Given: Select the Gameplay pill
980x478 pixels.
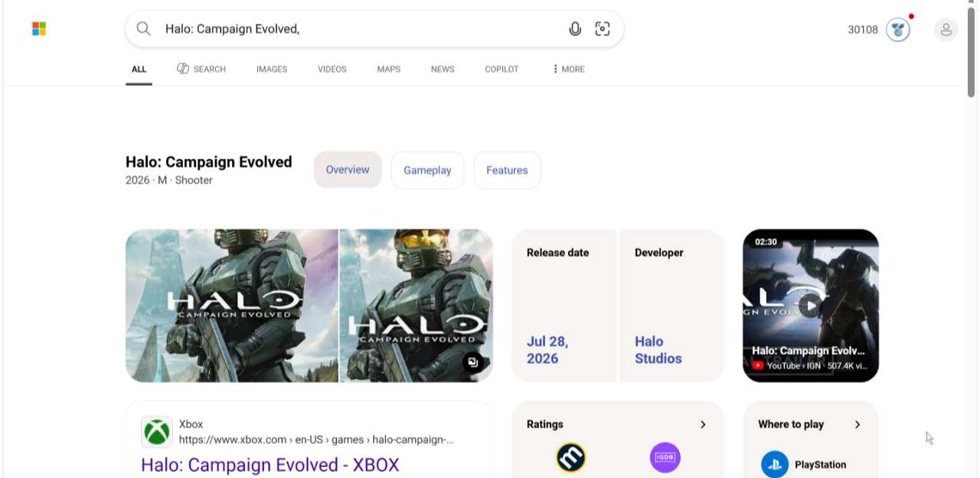Looking at the screenshot, I should (x=427, y=170).
